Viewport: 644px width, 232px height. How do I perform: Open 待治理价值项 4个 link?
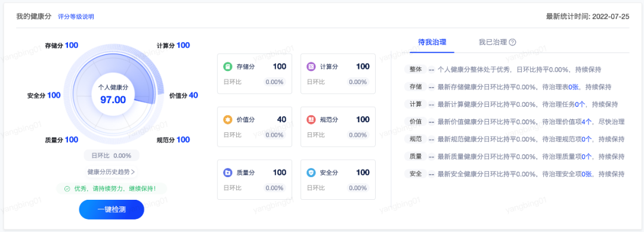click(x=587, y=122)
